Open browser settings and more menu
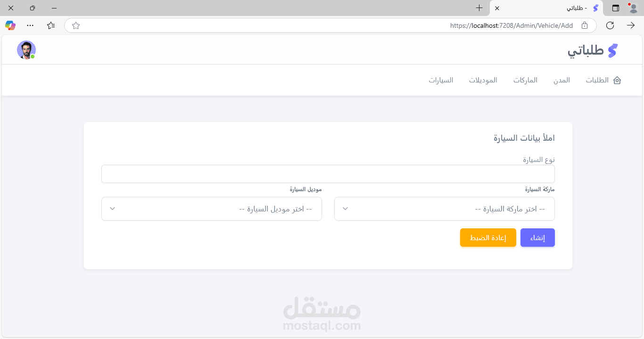This screenshot has height=339, width=644. point(30,25)
